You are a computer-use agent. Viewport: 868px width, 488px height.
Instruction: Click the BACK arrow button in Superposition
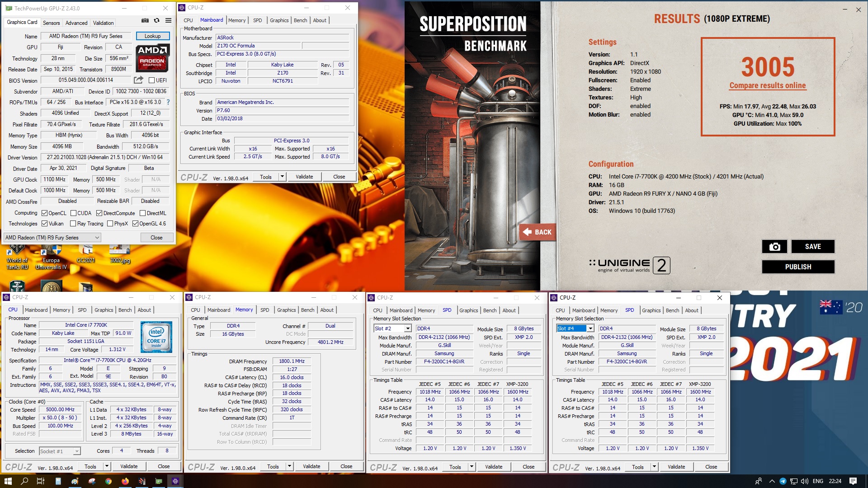(537, 232)
